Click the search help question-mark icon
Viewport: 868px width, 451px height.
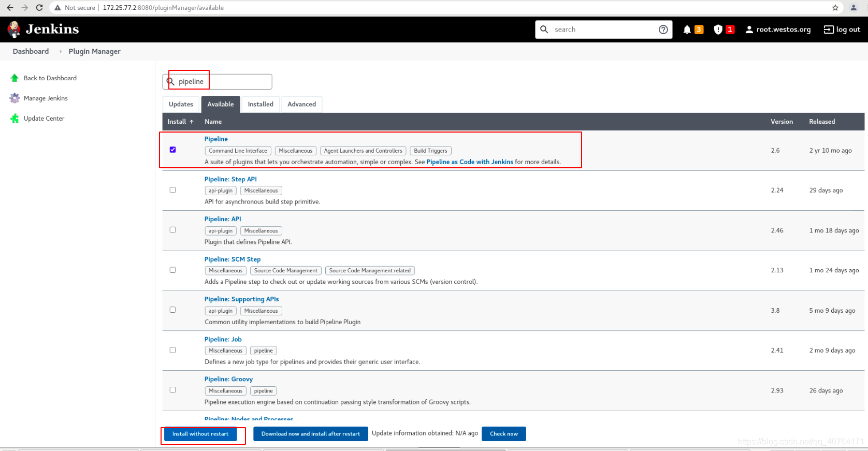[663, 30]
